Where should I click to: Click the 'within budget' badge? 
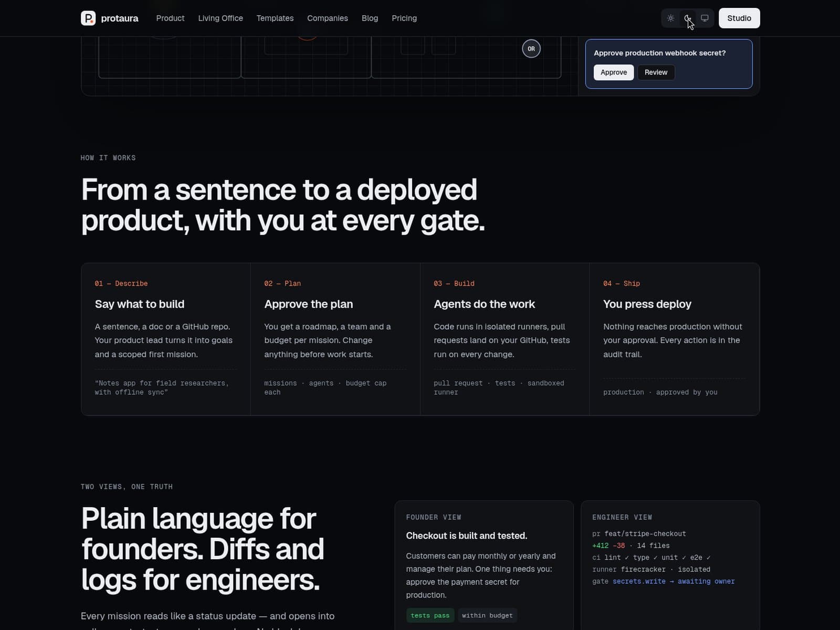tap(487, 615)
